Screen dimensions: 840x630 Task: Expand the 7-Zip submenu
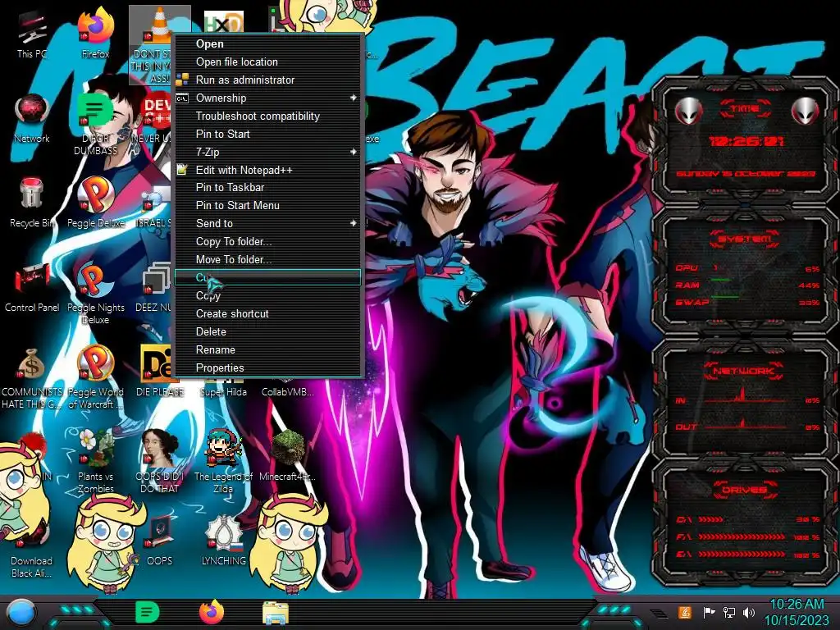point(269,152)
